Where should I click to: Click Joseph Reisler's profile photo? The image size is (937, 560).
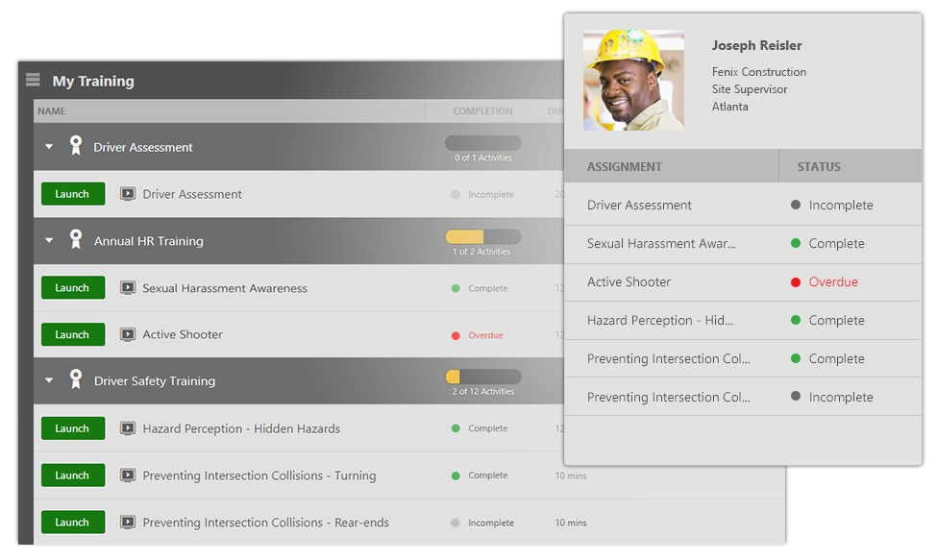[633, 80]
